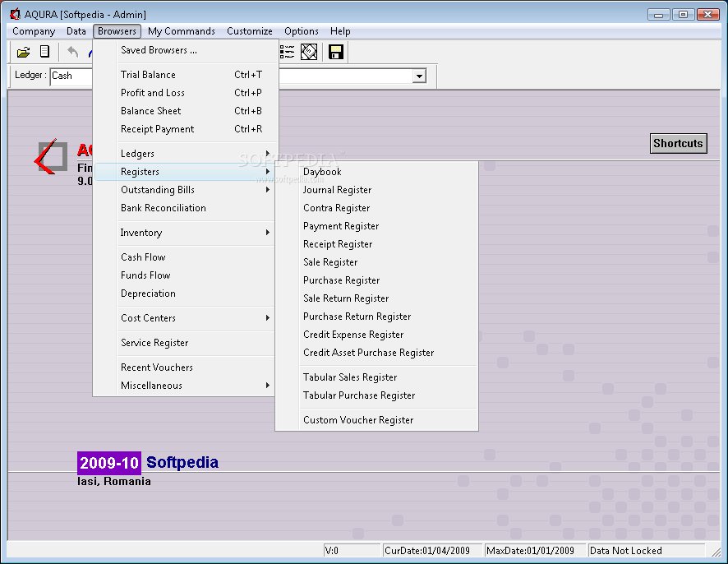Click the Ledger field containing Cash

71,76
